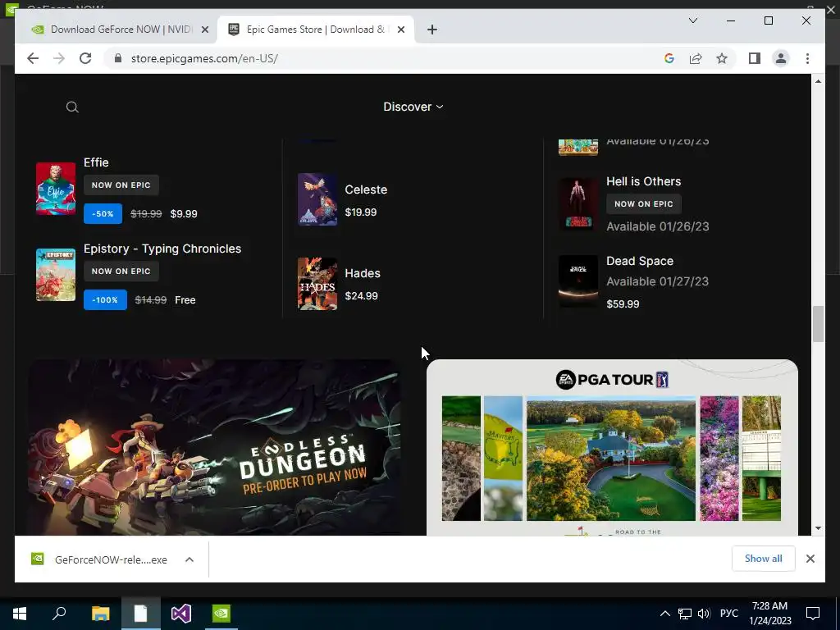Open the Chrome three-dot menu
Image resolution: width=840 pixels, height=630 pixels.
pos(807,58)
